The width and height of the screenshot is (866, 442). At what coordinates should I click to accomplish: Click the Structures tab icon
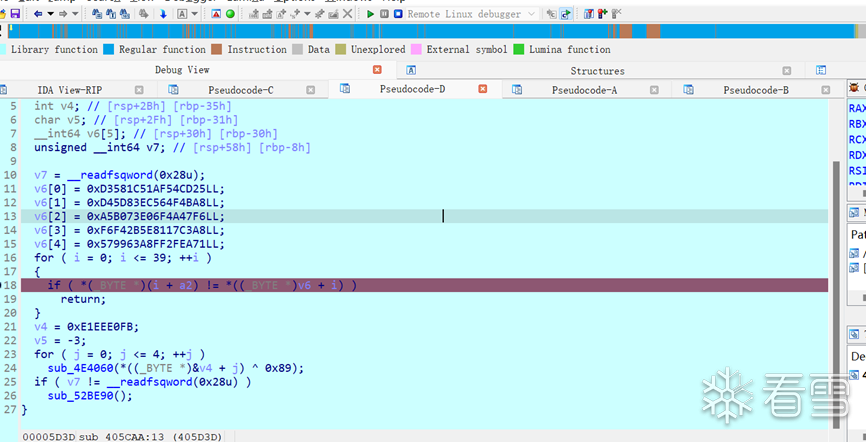pyautogui.click(x=411, y=70)
